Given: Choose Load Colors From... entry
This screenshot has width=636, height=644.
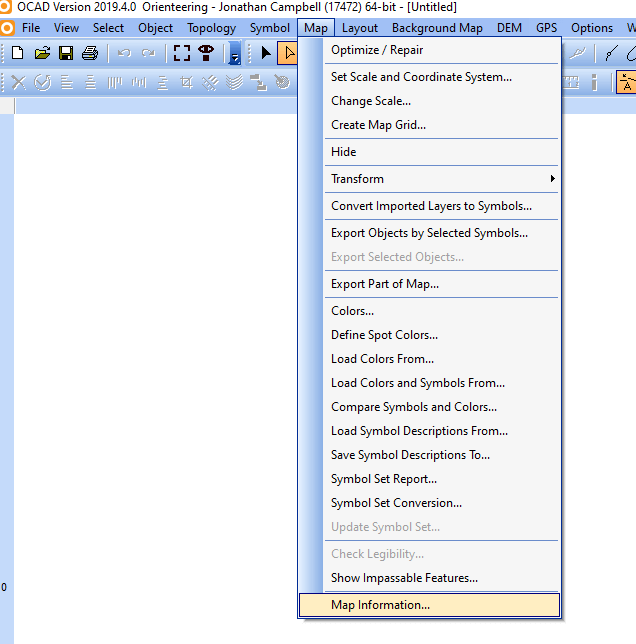Looking at the screenshot, I should 429,359.
